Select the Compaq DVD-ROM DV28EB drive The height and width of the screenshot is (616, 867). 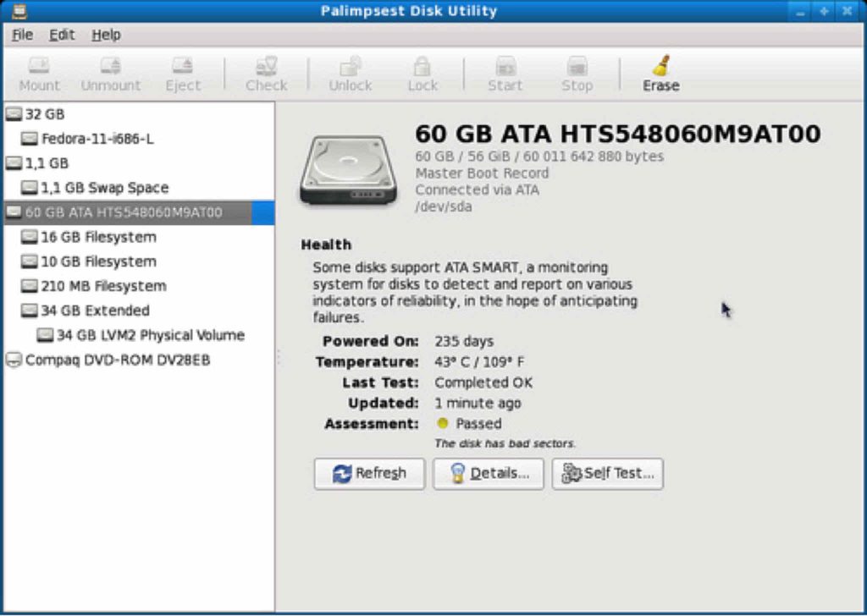point(138,360)
